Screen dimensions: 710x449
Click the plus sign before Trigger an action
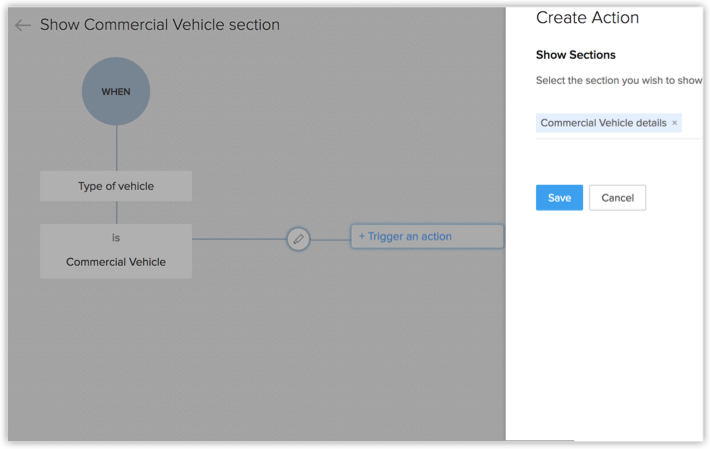362,237
